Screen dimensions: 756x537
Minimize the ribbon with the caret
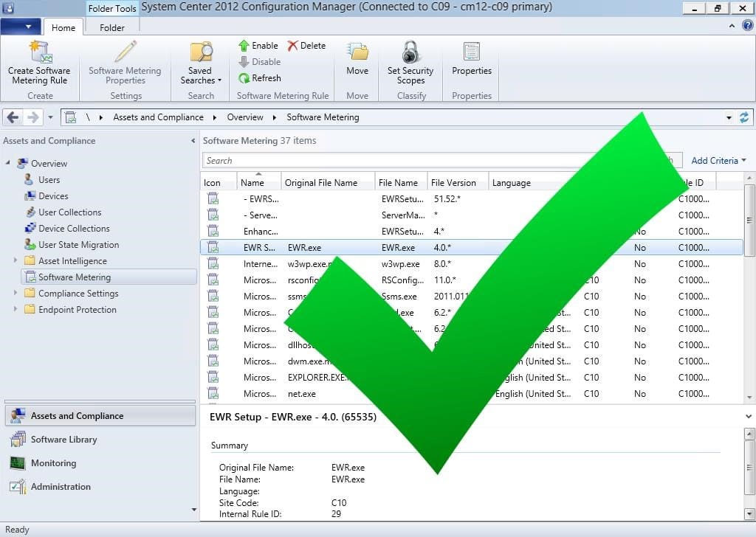(x=732, y=26)
